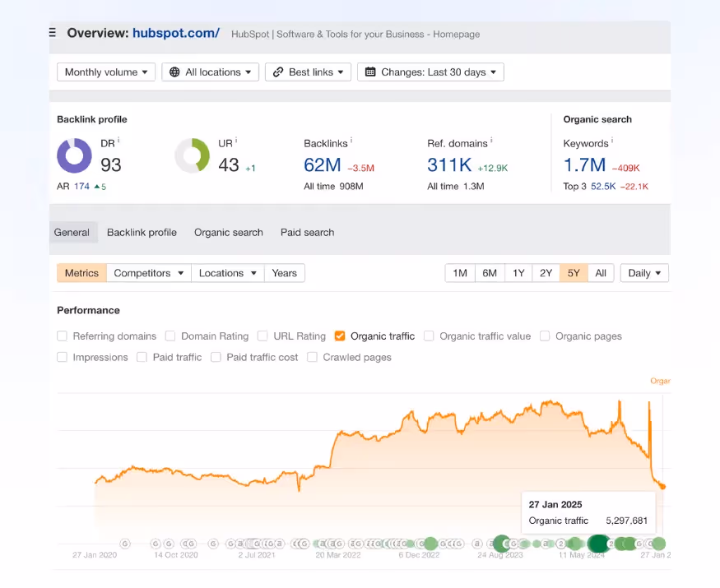The width and height of the screenshot is (720, 588).
Task: Open the hubspot.com/ link in the title
Action: 176,33
